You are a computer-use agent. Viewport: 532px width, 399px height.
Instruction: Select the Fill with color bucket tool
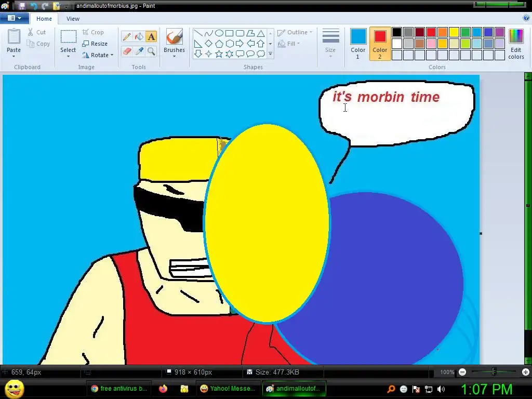pyautogui.click(x=139, y=36)
